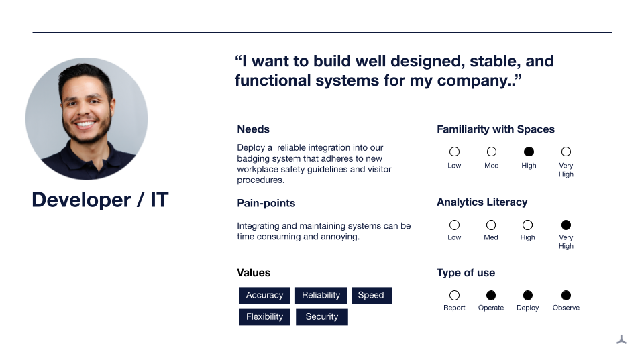Click the Reliability value tag
Image resolution: width=644 pixels, height=362 pixels.
(x=321, y=296)
